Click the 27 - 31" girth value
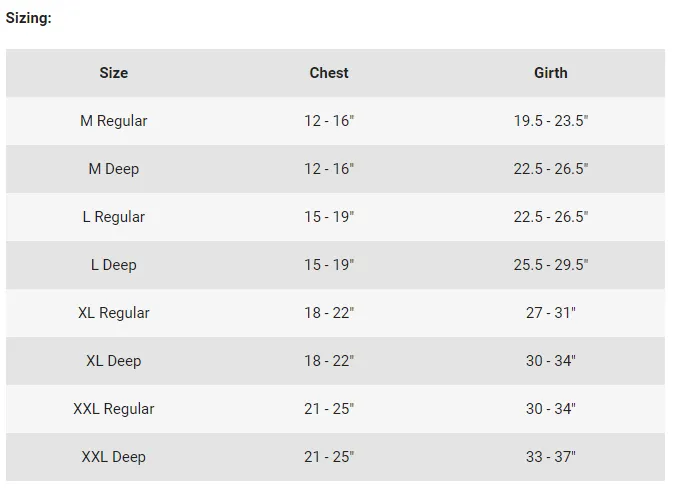 551,313
